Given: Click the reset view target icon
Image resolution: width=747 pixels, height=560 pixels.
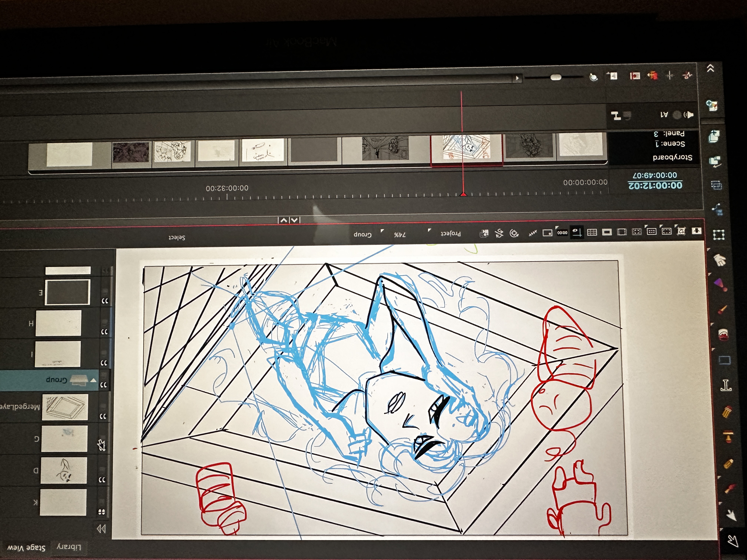Looking at the screenshot, I should click(x=514, y=233).
